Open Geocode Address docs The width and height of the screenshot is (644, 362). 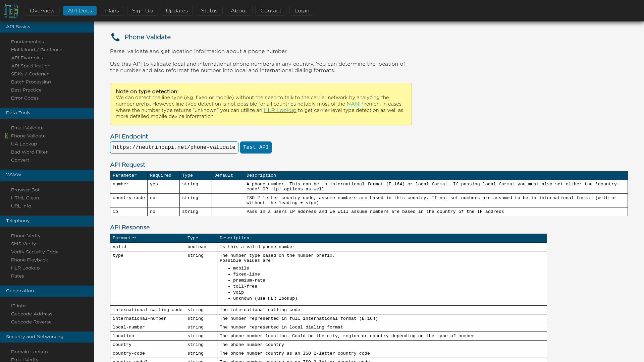click(32, 314)
